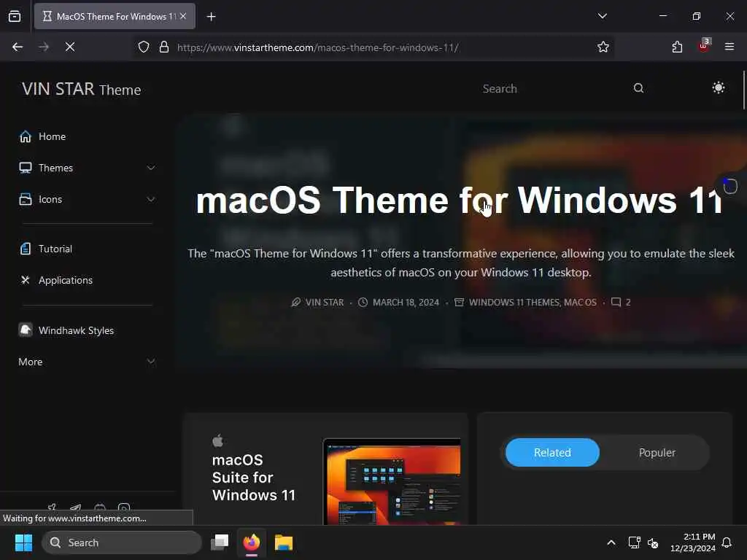Screen dimensions: 747x560
Task: Click the More sidebar label
Action: point(31,362)
